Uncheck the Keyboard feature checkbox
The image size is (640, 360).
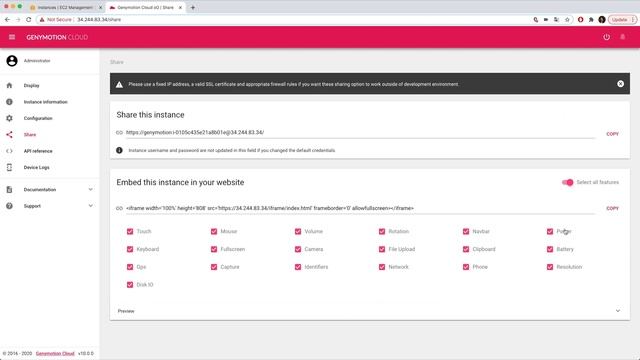click(130, 249)
